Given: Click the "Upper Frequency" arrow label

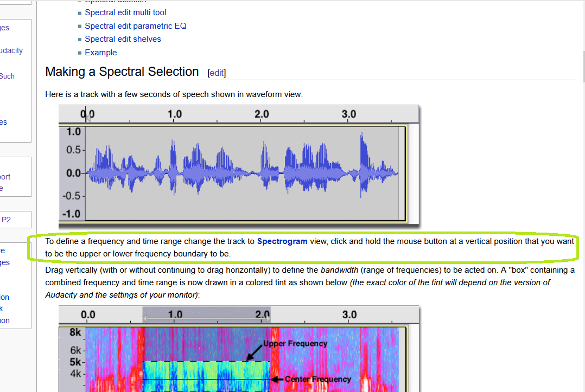Looking at the screenshot, I should (296, 343).
